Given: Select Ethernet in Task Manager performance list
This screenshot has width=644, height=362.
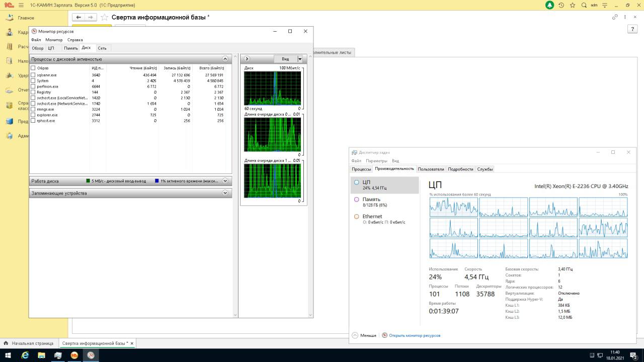Looking at the screenshot, I should 384,219.
